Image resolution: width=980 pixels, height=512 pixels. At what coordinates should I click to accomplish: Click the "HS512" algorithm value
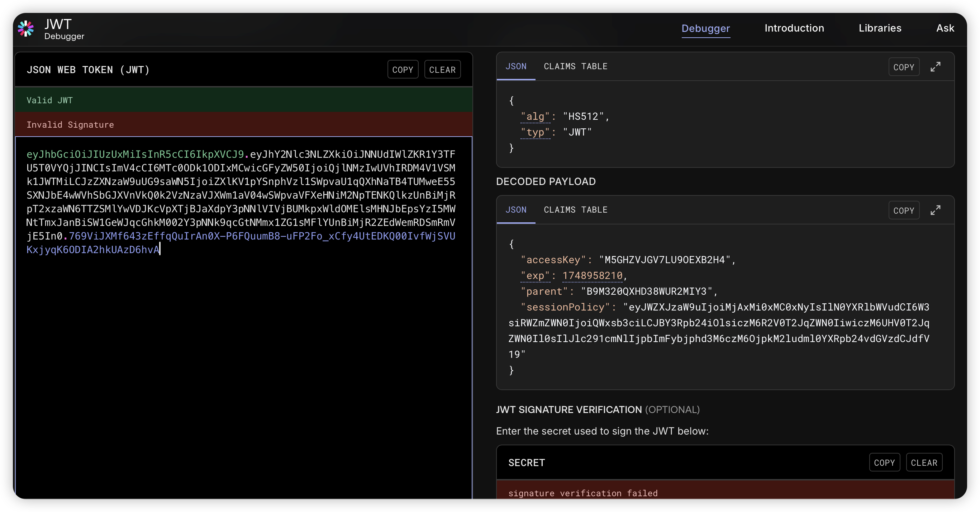point(583,117)
